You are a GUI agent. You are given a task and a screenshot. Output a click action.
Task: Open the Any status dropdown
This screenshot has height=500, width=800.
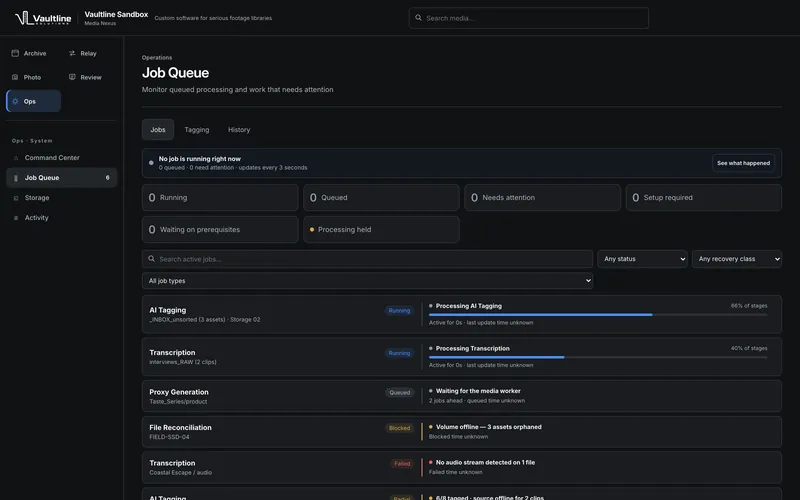coord(642,259)
